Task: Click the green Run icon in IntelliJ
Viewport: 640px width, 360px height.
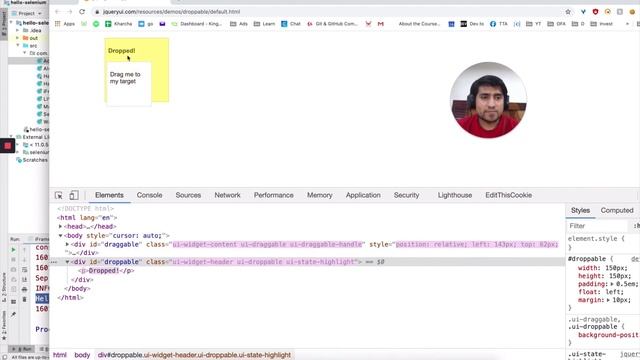Action: coord(13,249)
